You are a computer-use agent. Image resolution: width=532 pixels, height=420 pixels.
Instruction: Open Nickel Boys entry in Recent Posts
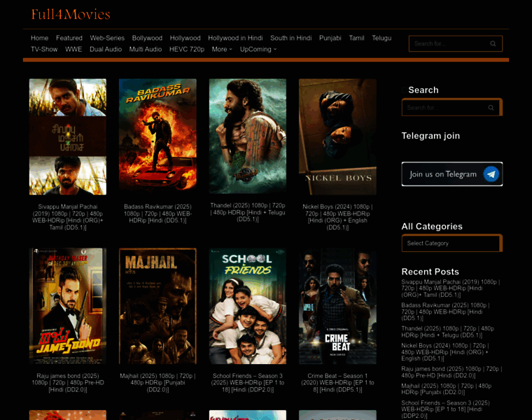(444, 352)
